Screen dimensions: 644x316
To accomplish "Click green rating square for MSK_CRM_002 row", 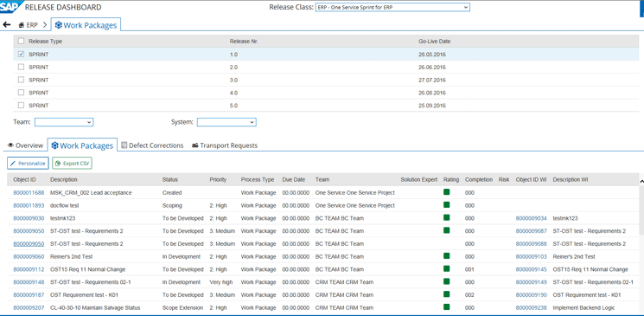I will point(446,191).
